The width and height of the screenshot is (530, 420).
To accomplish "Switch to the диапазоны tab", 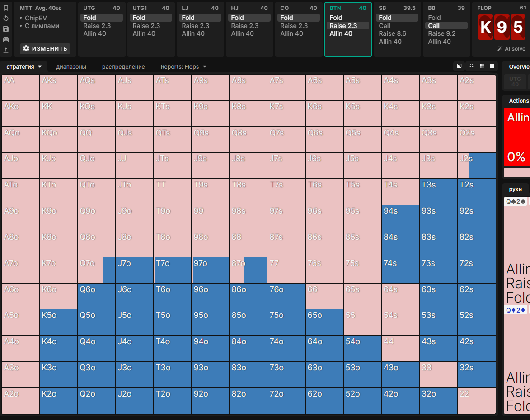I will coord(71,67).
